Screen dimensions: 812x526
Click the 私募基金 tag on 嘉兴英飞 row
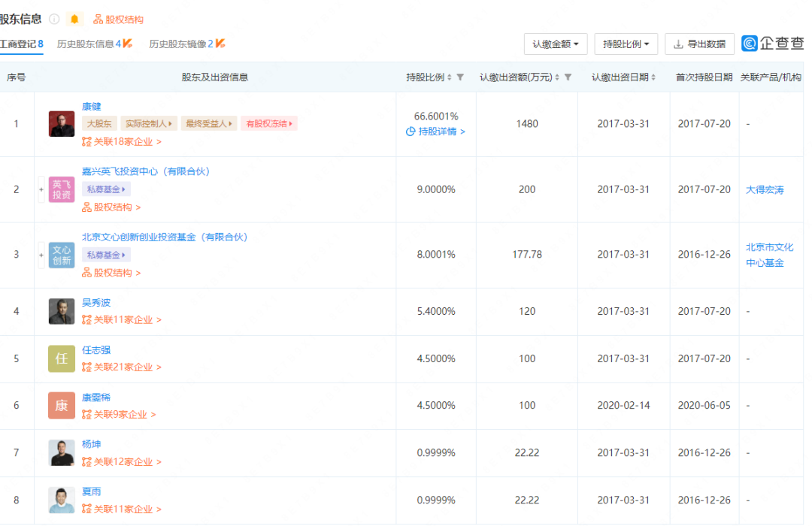coord(105,189)
